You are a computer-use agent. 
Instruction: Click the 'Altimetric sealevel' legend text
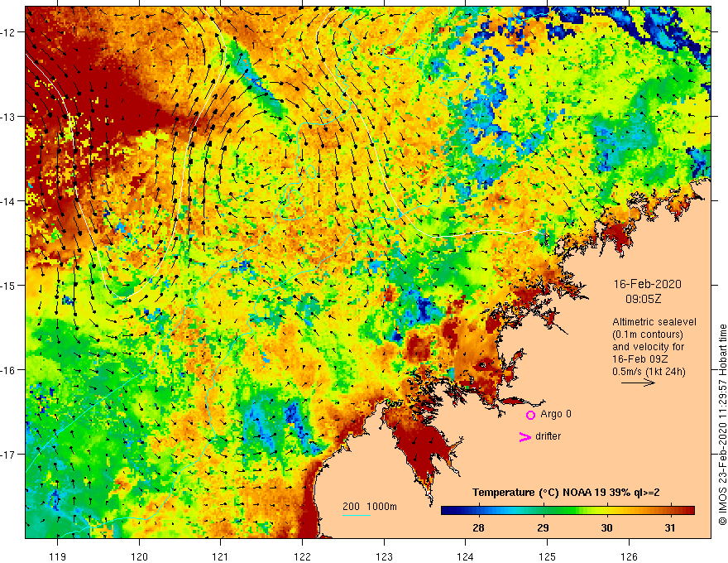click(654, 322)
